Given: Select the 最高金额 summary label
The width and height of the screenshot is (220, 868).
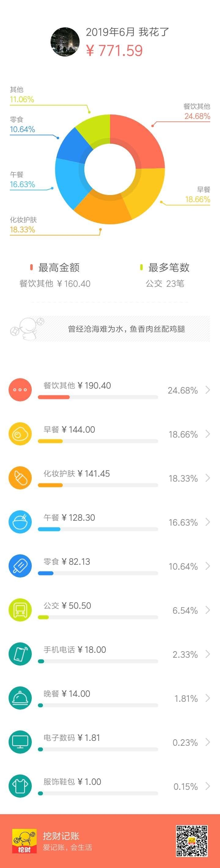Looking at the screenshot, I should pyautogui.click(x=59, y=268).
